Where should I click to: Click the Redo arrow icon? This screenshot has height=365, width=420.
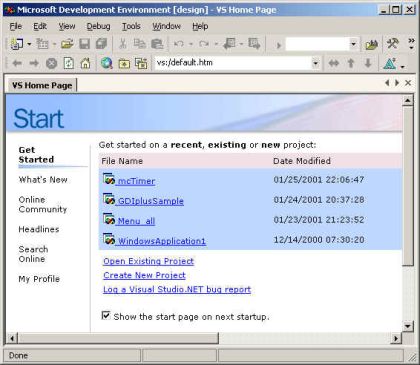point(204,44)
